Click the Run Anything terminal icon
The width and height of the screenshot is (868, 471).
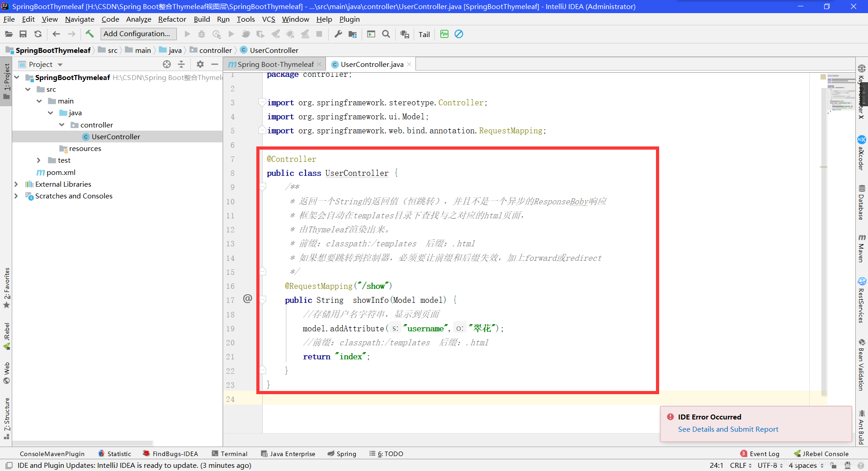(371, 34)
